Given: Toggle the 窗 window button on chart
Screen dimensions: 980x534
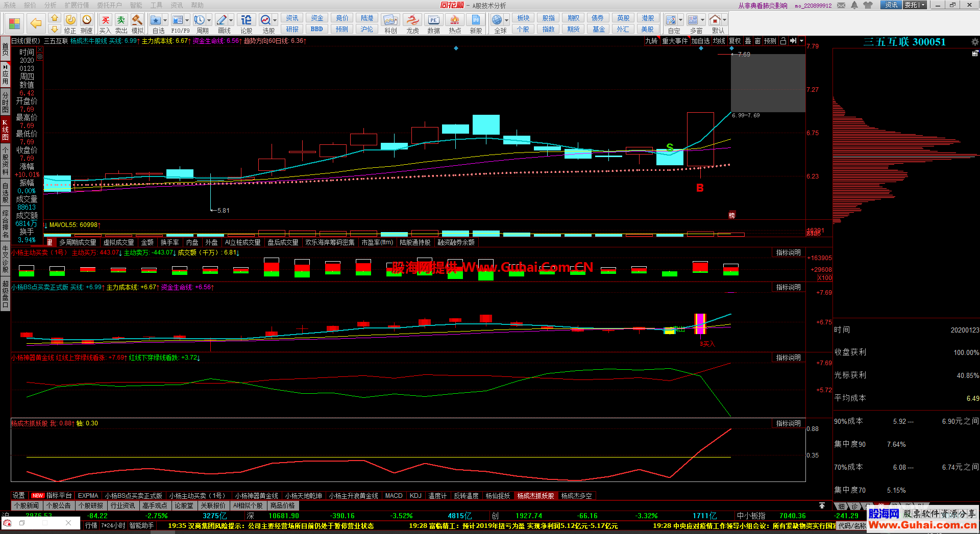Looking at the screenshot, I should (757, 41).
